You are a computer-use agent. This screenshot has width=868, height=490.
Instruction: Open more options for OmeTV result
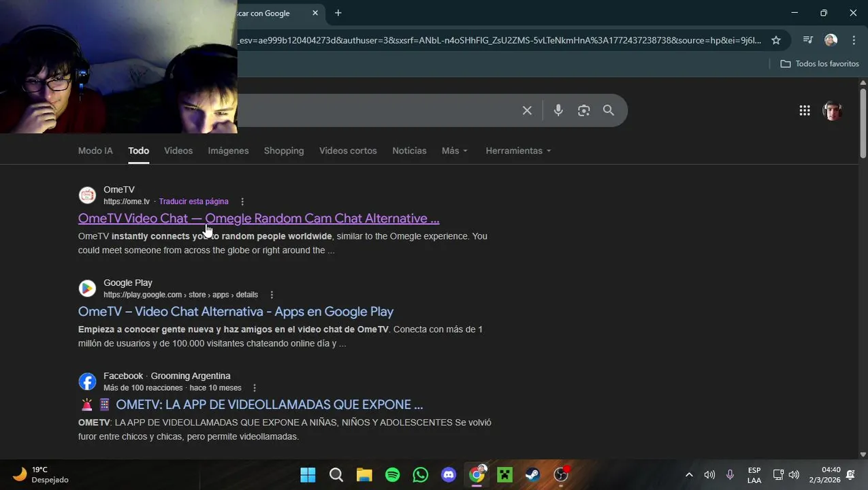coord(242,201)
